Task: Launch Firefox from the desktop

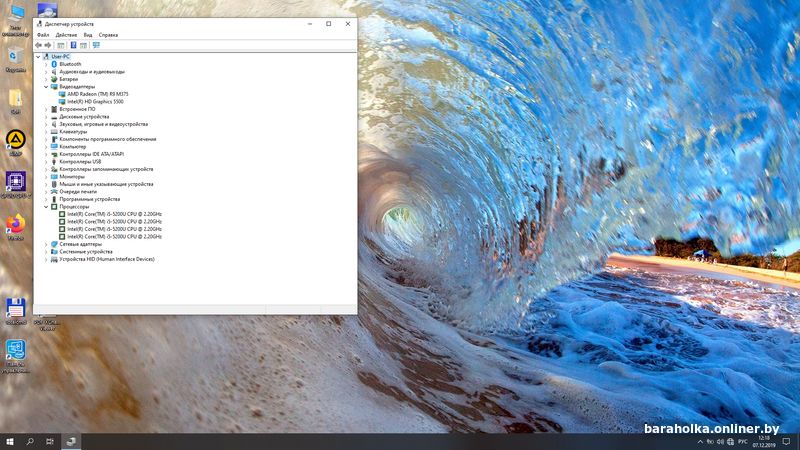Action: point(15,227)
